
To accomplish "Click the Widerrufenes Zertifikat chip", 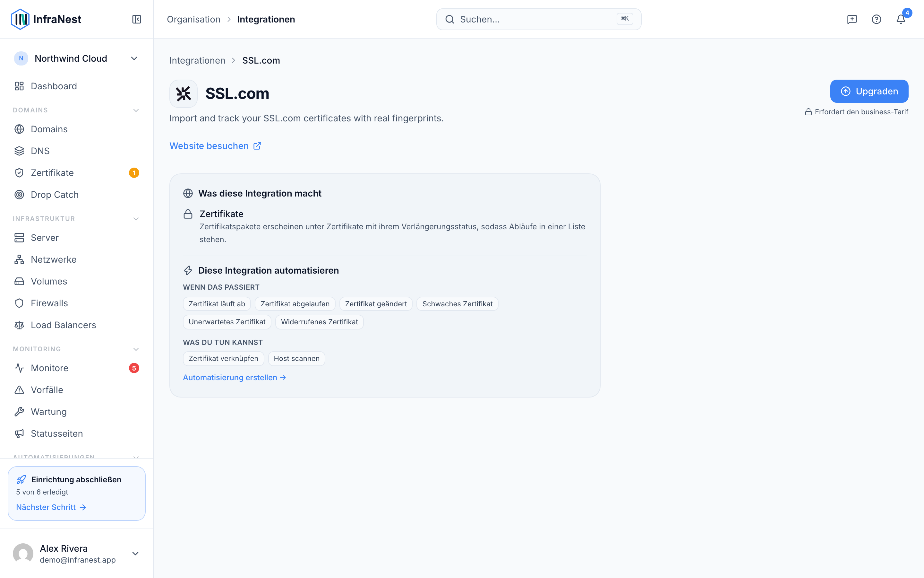I will 320,322.
